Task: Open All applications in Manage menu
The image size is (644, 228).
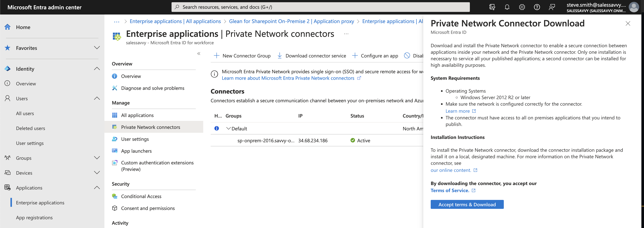Action: coord(137,115)
